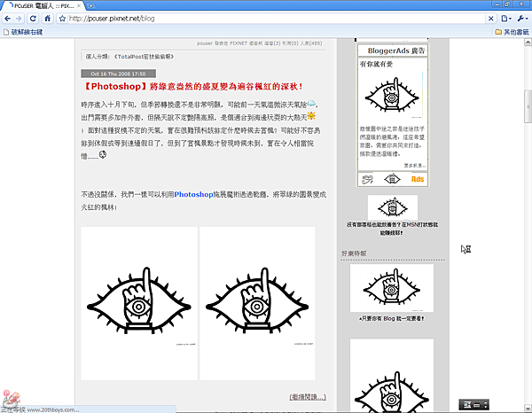Open the 其他書籤 bookmarks folder
The height and width of the screenshot is (413, 532).
point(512,32)
